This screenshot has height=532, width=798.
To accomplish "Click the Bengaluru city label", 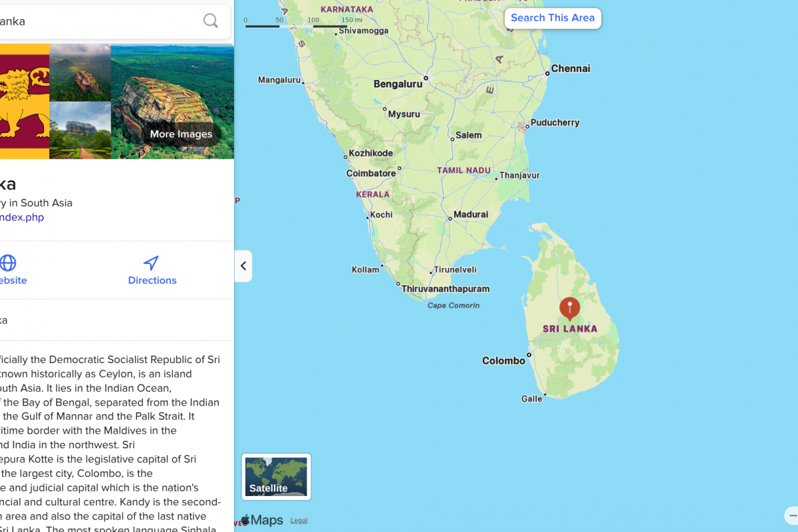I will point(398,84).
